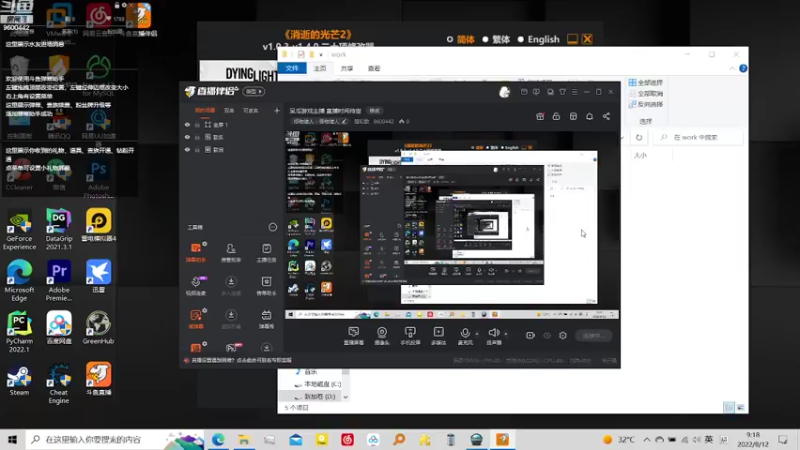This screenshot has width=800, height=450.
Task: Click refresh icon in work Explorer window
Action: (x=639, y=137)
